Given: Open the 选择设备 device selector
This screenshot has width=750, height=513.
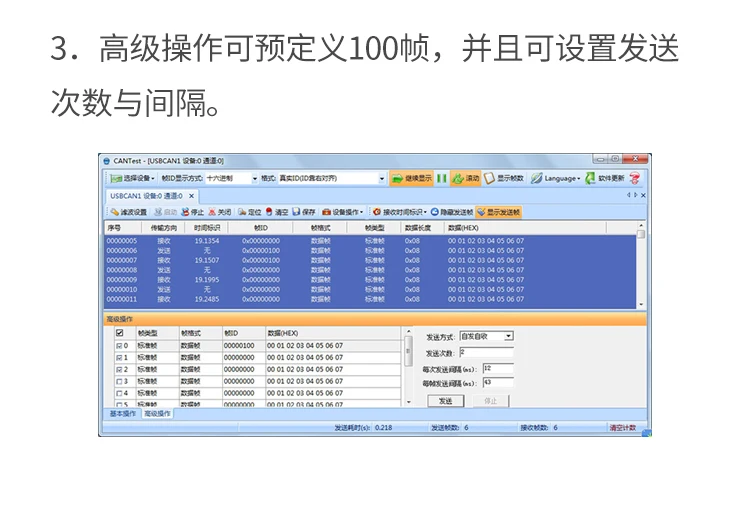Looking at the screenshot, I should tap(132, 178).
